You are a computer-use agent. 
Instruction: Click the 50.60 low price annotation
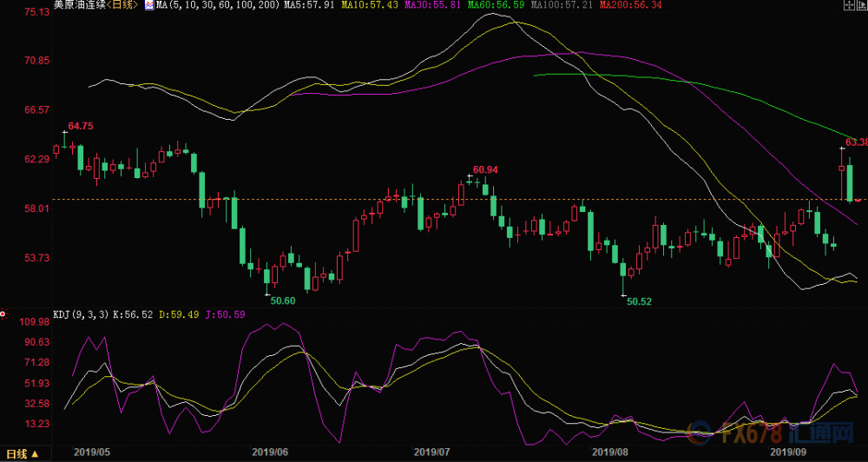pyautogui.click(x=283, y=300)
